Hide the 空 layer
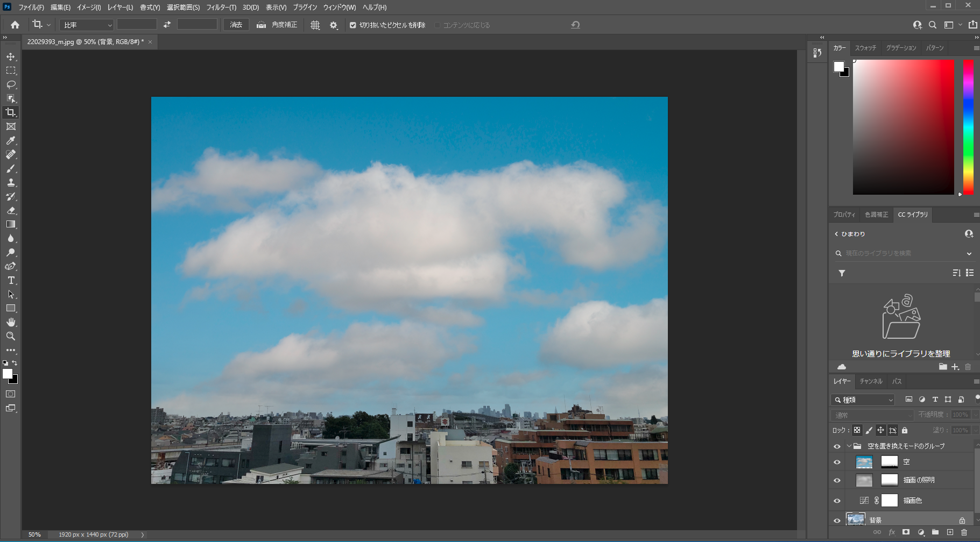Screen dimensions: 980x542 coord(837,462)
